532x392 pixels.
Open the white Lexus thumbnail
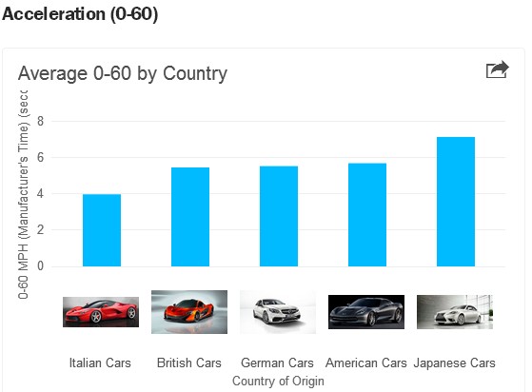pos(455,312)
